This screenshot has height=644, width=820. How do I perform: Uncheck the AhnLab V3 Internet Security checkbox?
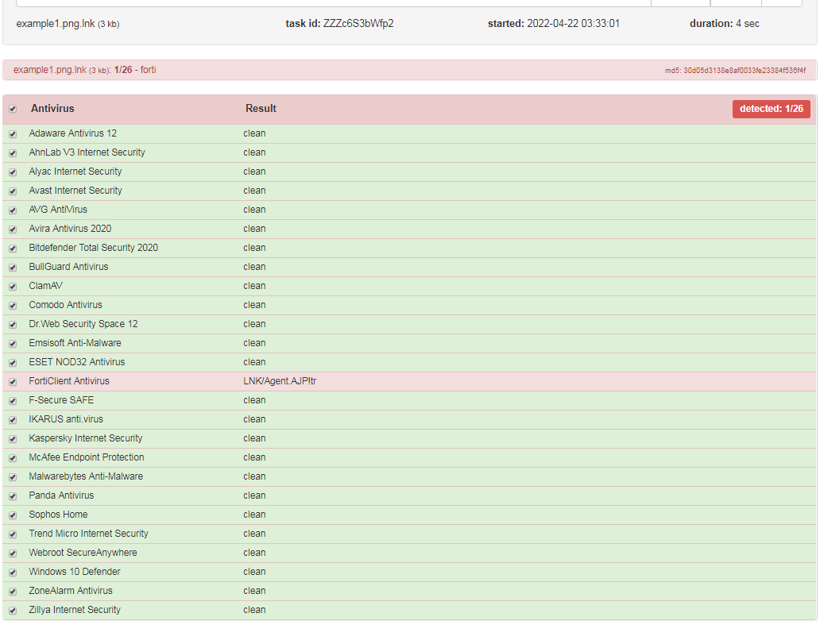tap(13, 153)
